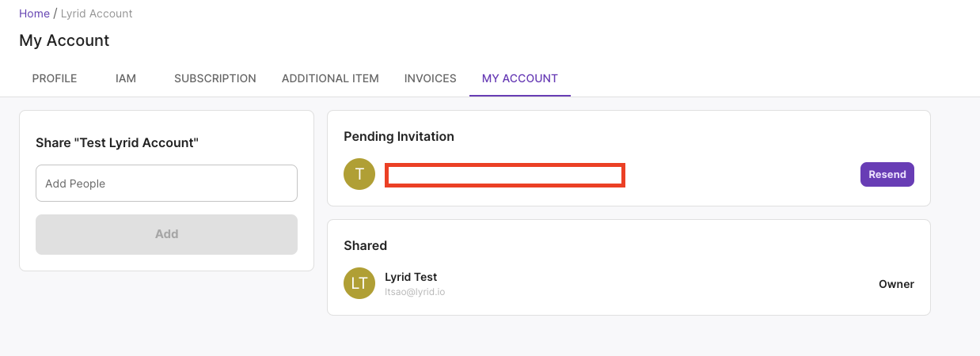The height and width of the screenshot is (356, 980).
Task: Open the PROFILE tab
Action: pos(55,78)
